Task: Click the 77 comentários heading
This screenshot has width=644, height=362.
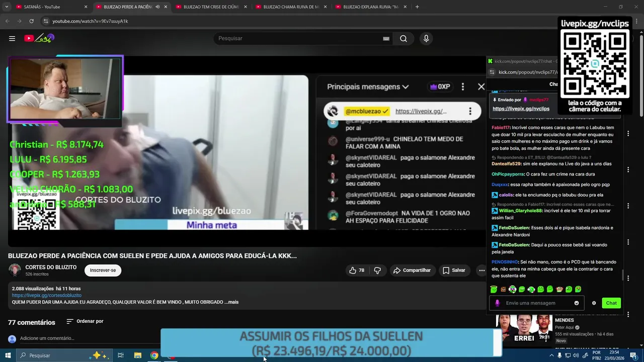Action: [x=31, y=322]
